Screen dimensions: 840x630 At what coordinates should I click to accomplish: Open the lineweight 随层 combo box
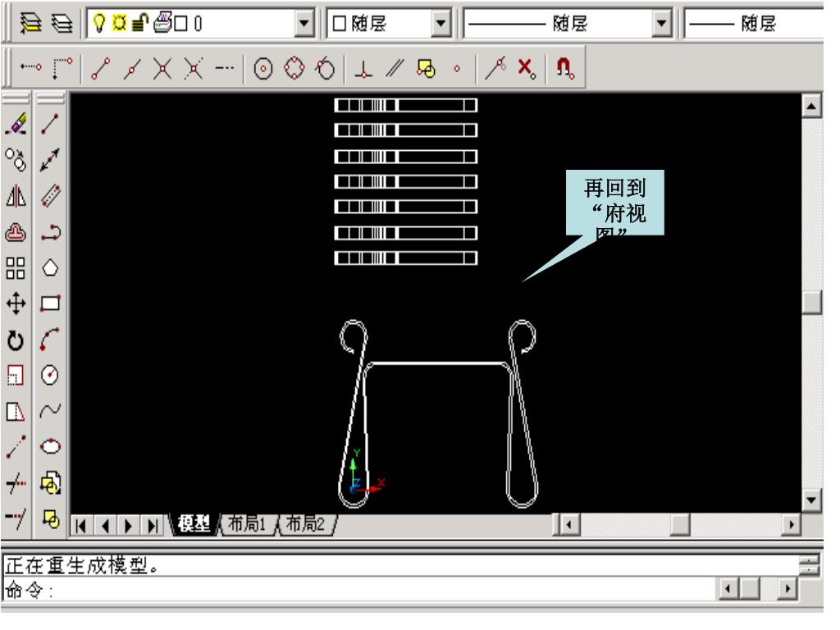point(754,24)
